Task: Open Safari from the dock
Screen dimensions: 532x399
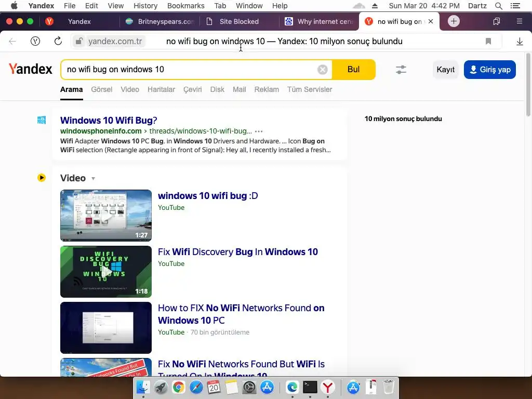Action: click(x=196, y=387)
